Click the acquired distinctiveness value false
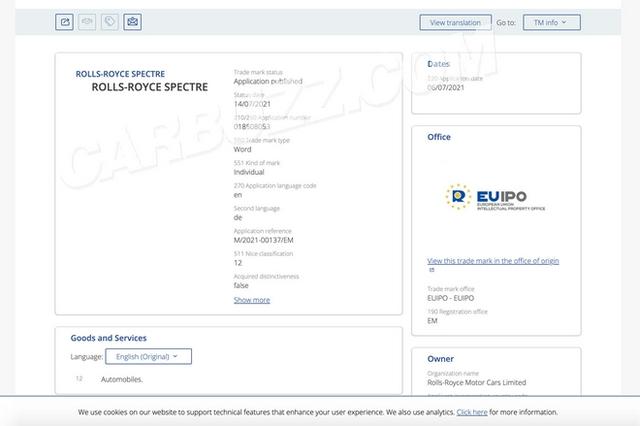Viewport: 640px width, 426px height. click(241, 285)
